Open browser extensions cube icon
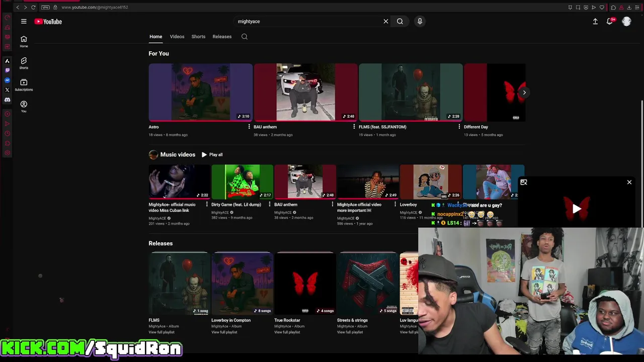The width and height of the screenshot is (644, 362). pos(613,7)
